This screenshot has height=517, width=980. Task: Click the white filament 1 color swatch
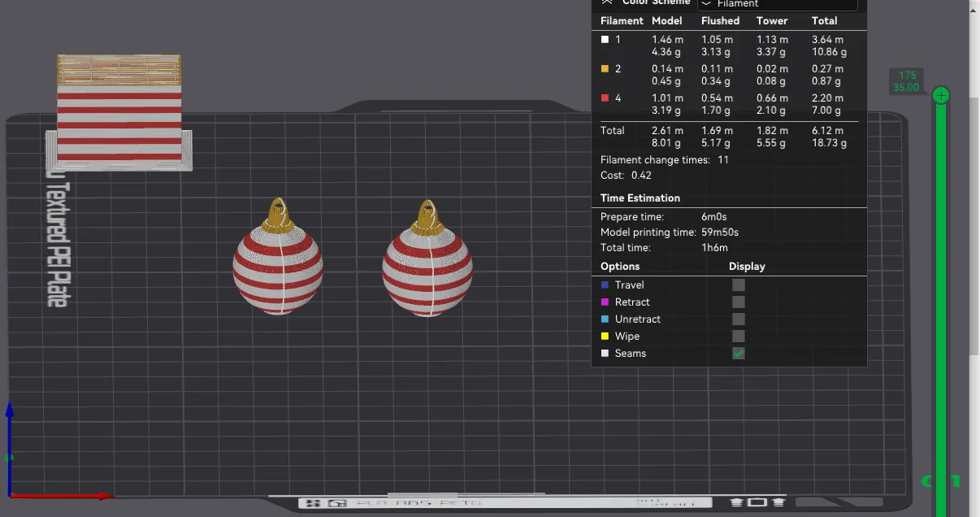[x=605, y=39]
